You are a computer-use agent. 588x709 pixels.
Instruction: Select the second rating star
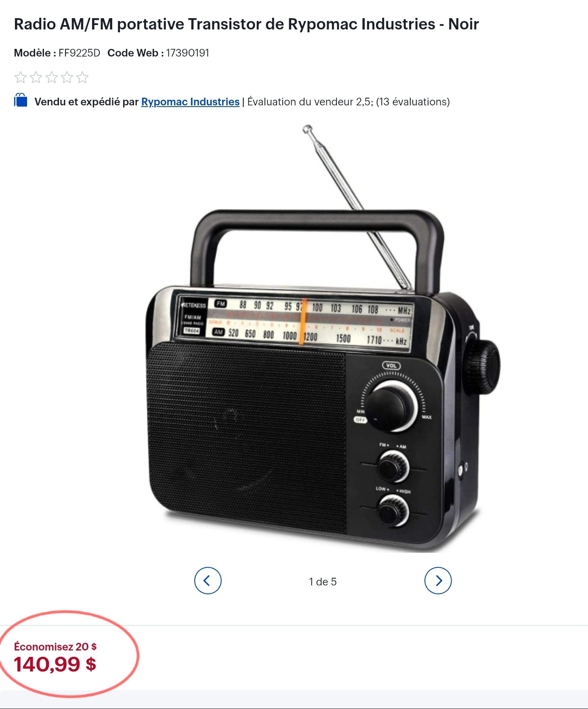pos(36,77)
